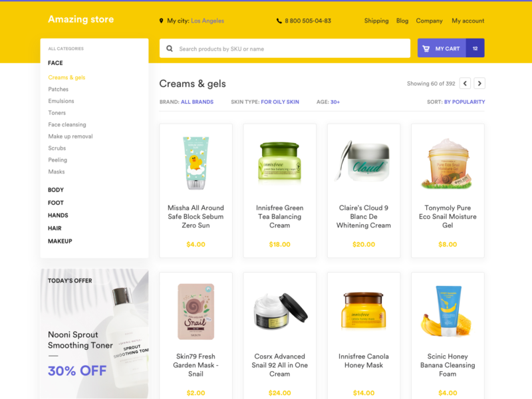Click the location pin icon
This screenshot has height=399, width=532.
tap(161, 21)
